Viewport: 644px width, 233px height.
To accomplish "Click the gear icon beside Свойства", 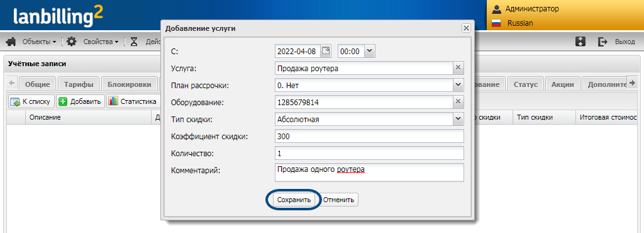I will (72, 42).
